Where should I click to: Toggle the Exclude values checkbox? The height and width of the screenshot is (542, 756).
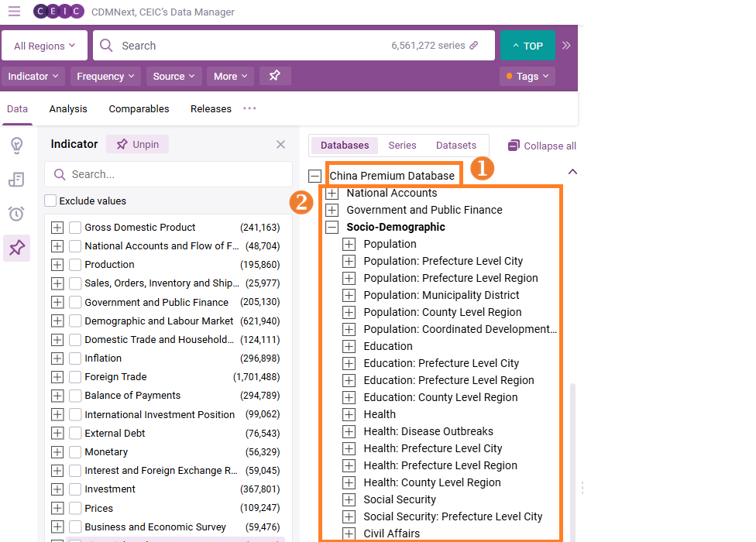(50, 201)
